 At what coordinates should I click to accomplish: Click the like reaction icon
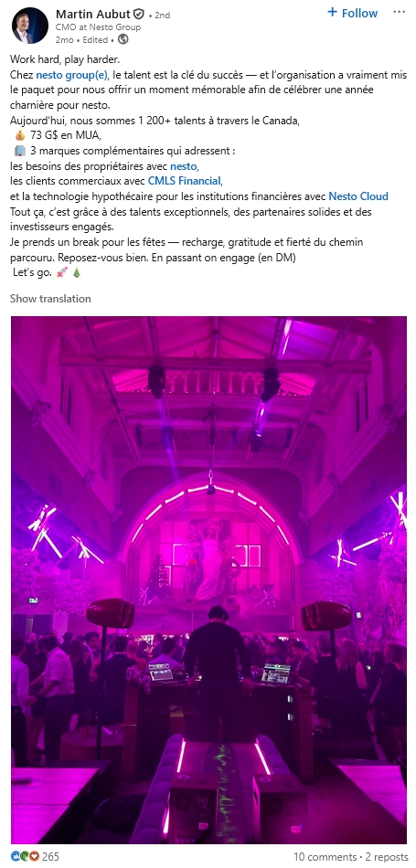[x=15, y=856]
